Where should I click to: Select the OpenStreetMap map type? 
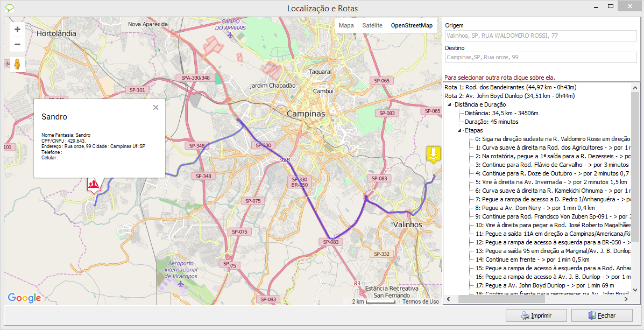(x=412, y=25)
